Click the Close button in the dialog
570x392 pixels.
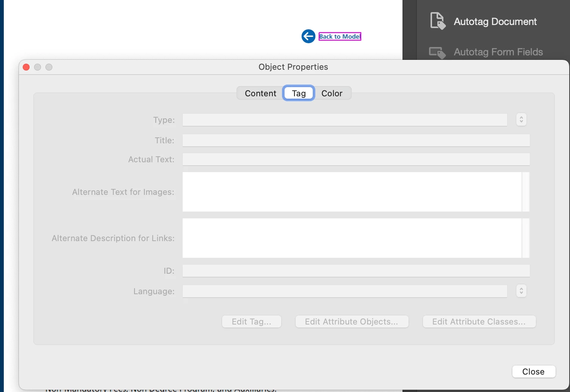tap(534, 372)
